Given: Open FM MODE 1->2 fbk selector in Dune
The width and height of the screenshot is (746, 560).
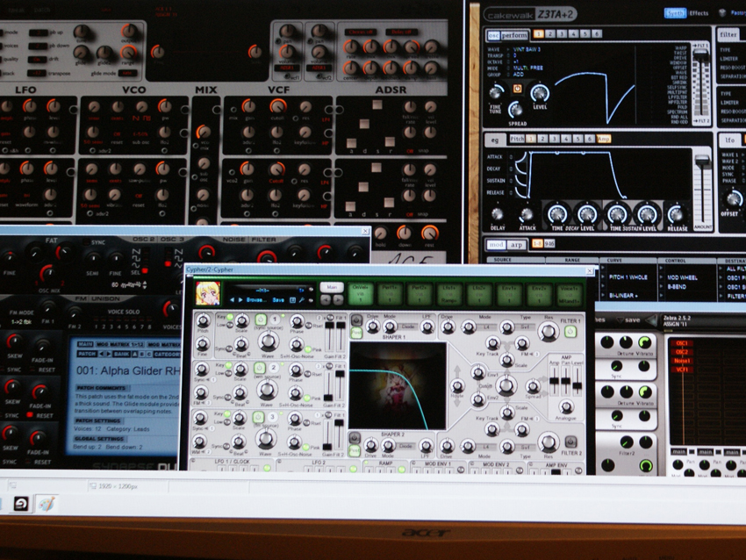Looking at the screenshot, I should coord(20,321).
